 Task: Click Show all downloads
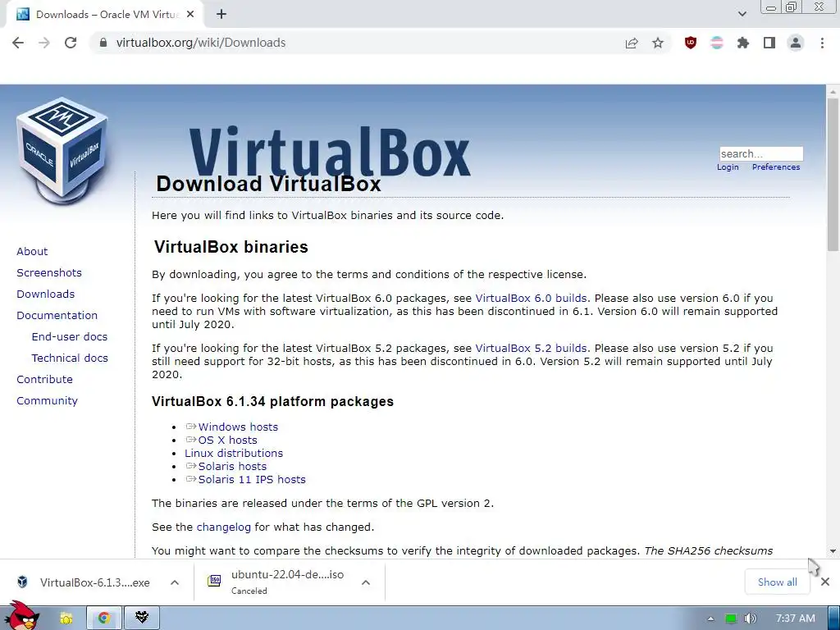[x=777, y=582]
